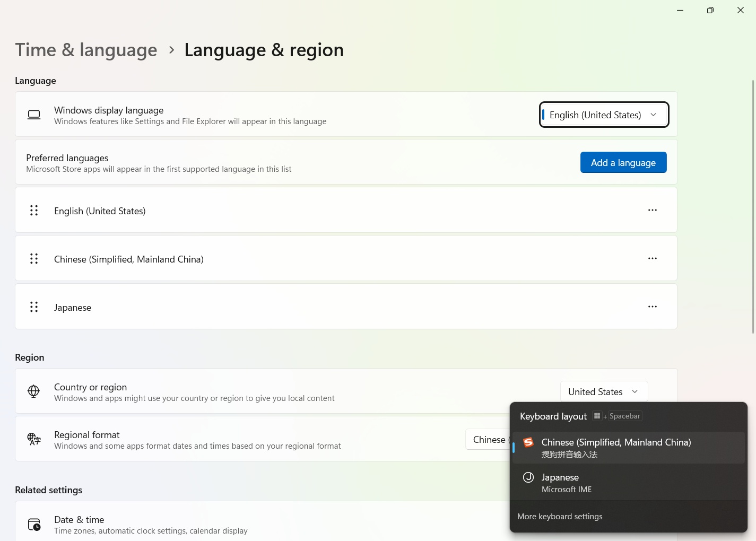Click the Regional format icon
This screenshot has height=541, width=756.
pyautogui.click(x=34, y=439)
